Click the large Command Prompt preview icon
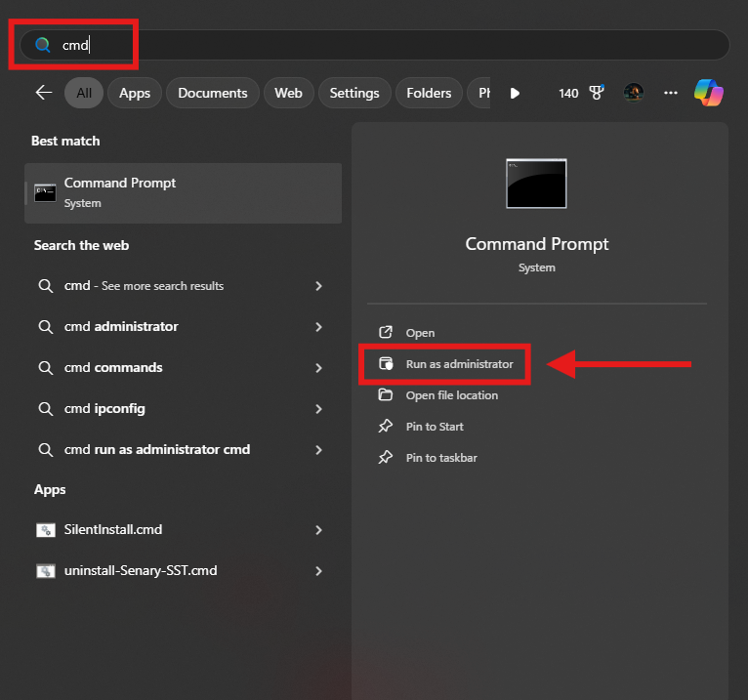The height and width of the screenshot is (700, 748). tap(536, 184)
